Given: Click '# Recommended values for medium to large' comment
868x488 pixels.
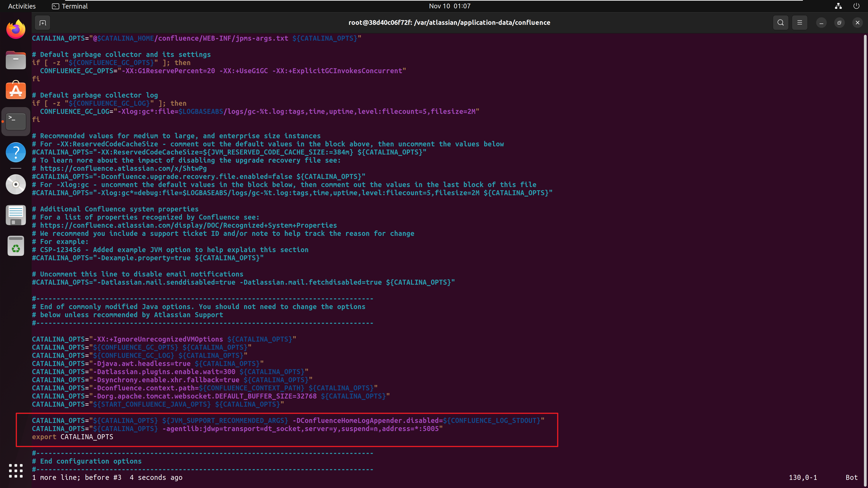Looking at the screenshot, I should coord(176,136).
